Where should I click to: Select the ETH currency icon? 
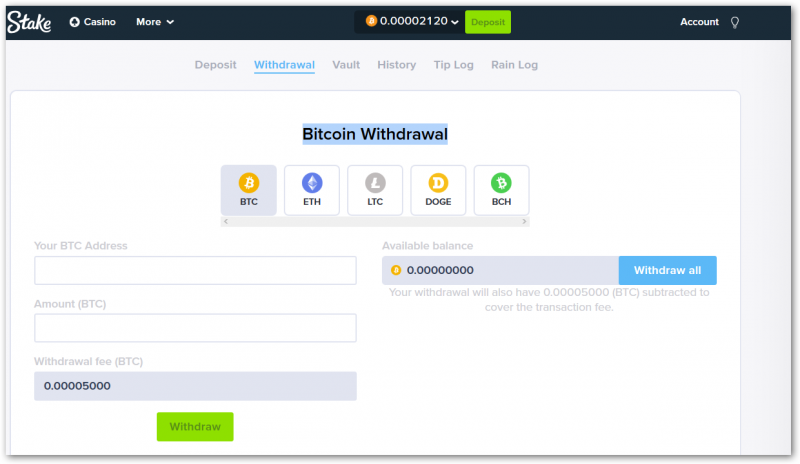coord(312,190)
